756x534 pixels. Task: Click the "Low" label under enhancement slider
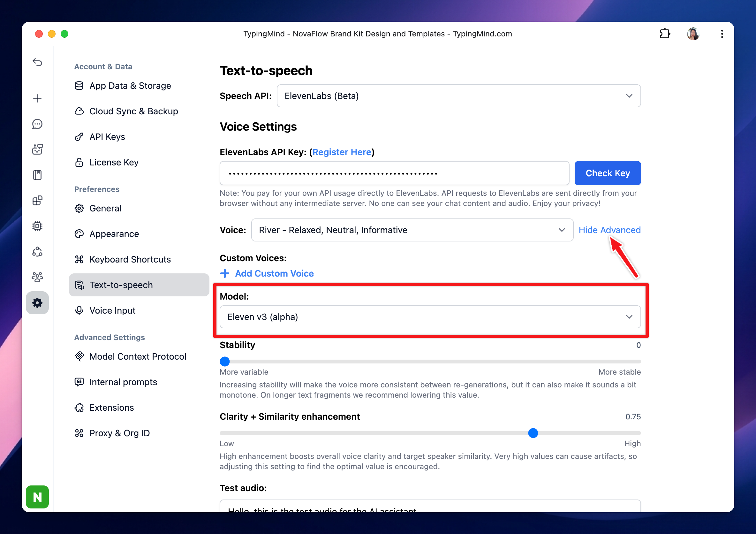(227, 444)
